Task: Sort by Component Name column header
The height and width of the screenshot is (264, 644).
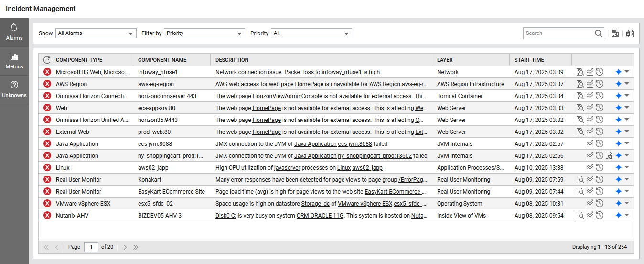Action: pyautogui.click(x=162, y=60)
